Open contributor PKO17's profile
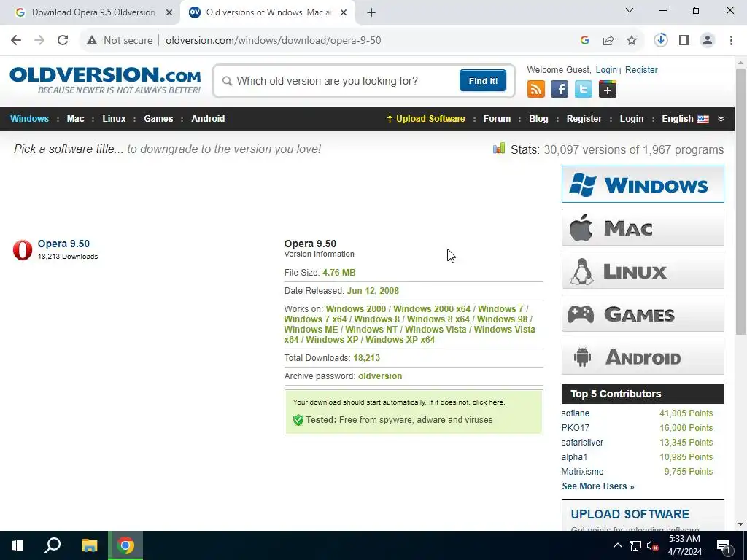 coord(575,428)
